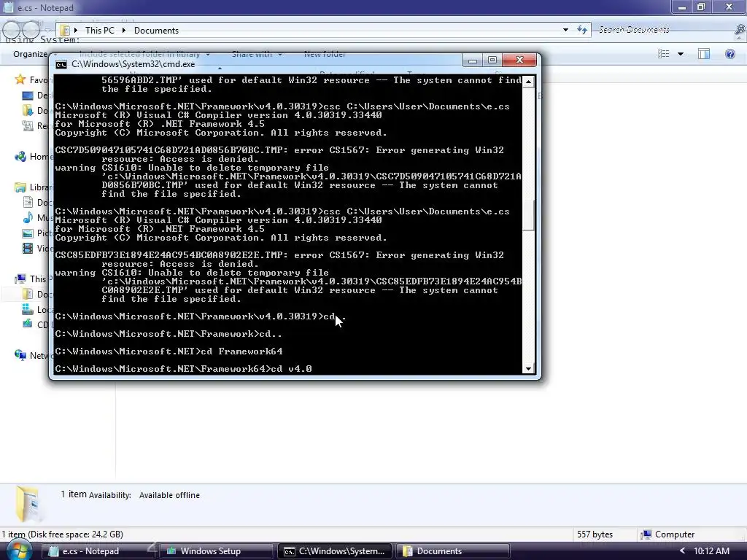
Task: Switch to Documents taskbar button
Action: click(x=452, y=551)
